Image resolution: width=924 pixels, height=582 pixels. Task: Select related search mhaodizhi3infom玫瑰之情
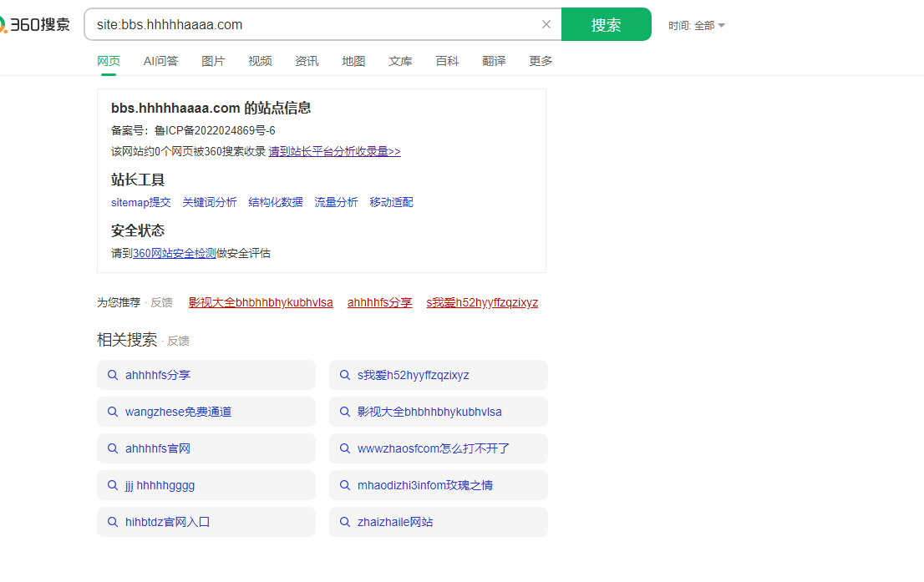coord(439,485)
